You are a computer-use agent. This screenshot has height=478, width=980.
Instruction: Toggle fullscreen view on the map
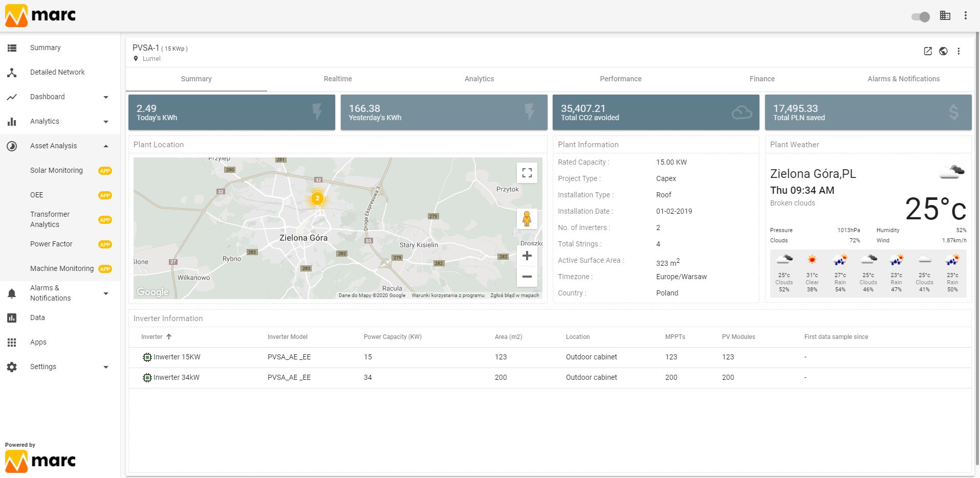527,173
